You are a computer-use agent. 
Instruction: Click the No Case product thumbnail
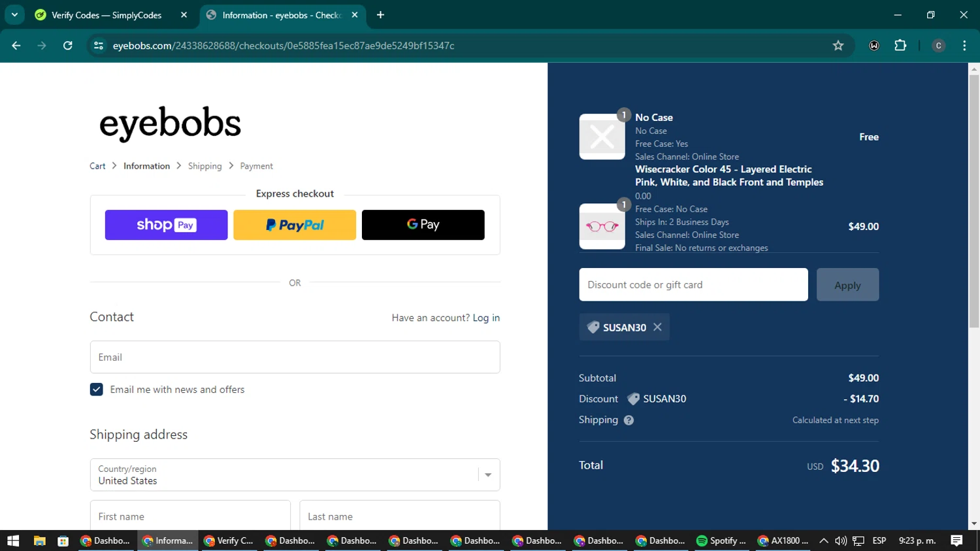coord(602,137)
